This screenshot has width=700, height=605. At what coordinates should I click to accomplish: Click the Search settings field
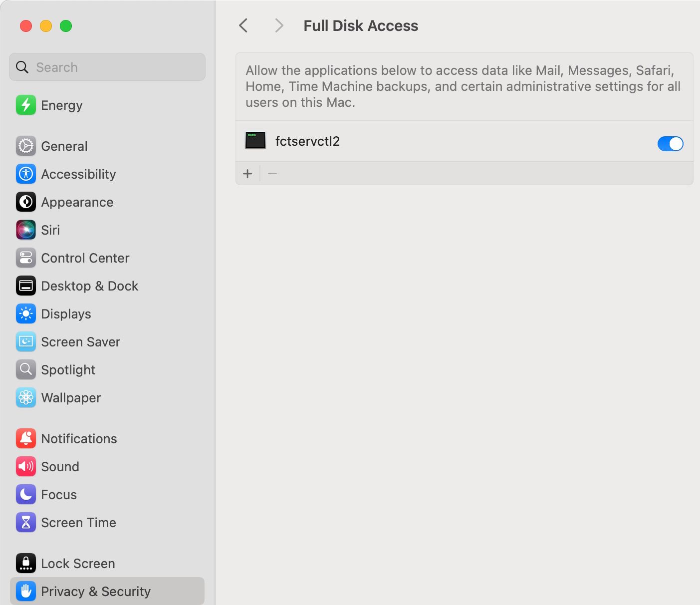[x=107, y=67]
